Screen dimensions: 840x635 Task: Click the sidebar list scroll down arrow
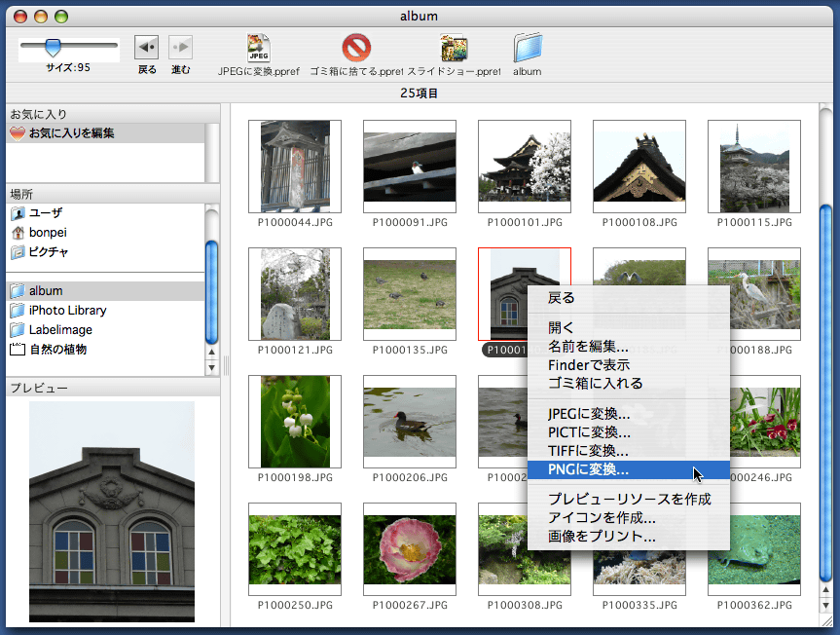click(x=211, y=368)
